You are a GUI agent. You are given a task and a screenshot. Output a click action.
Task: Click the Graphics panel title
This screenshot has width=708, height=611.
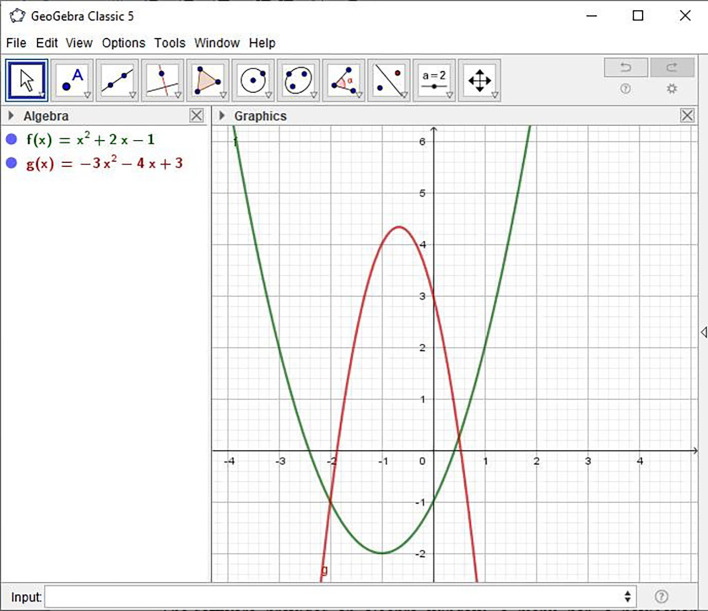tap(261, 116)
